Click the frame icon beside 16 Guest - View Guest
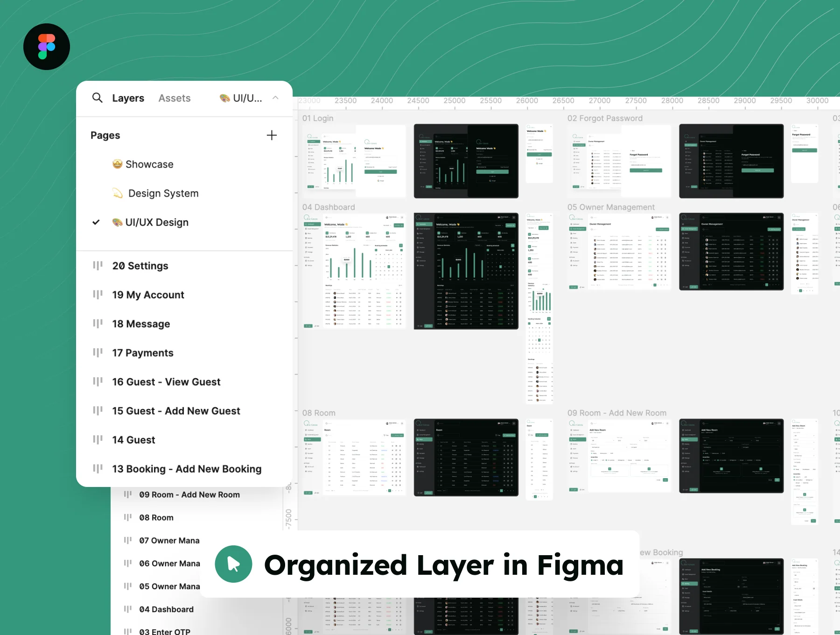 coord(98,381)
